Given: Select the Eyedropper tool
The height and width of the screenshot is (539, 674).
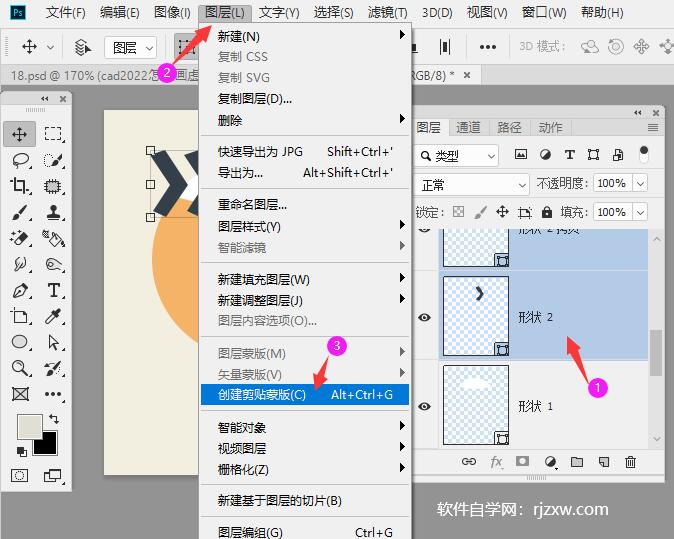Looking at the screenshot, I should (53, 316).
